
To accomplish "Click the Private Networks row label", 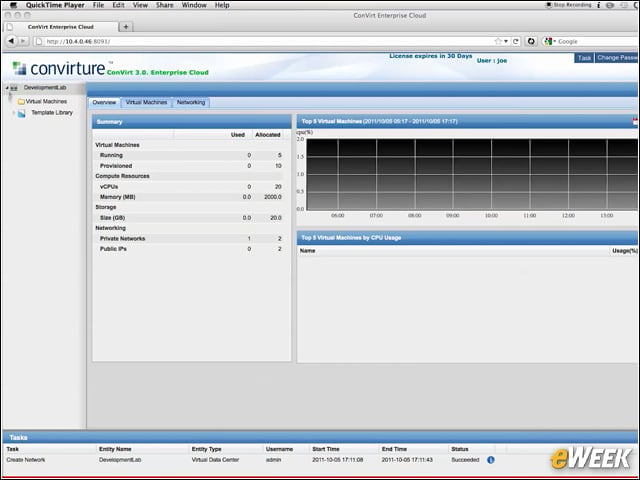I will [x=122, y=239].
